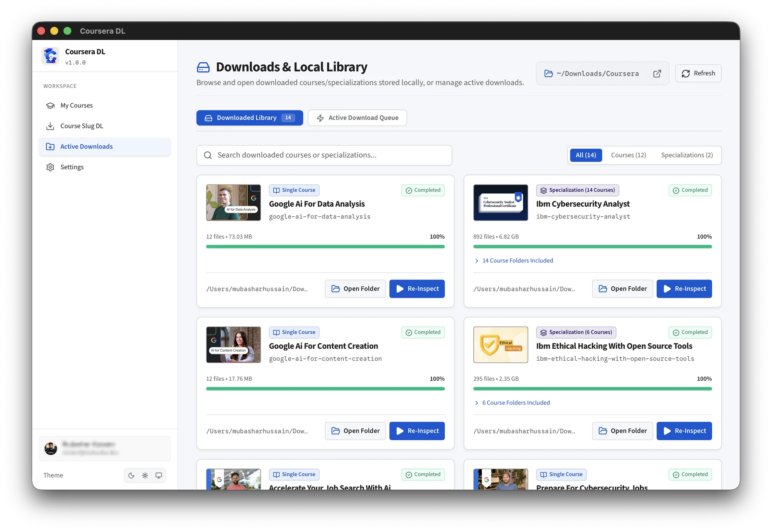
Task: Re-Inspect Ibm Cybersecurity Analyst
Action: (x=684, y=289)
